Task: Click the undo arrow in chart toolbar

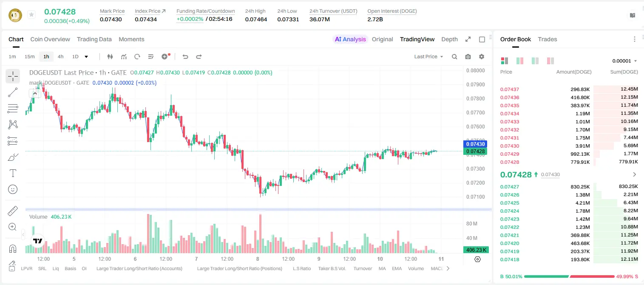Action: [x=185, y=57]
